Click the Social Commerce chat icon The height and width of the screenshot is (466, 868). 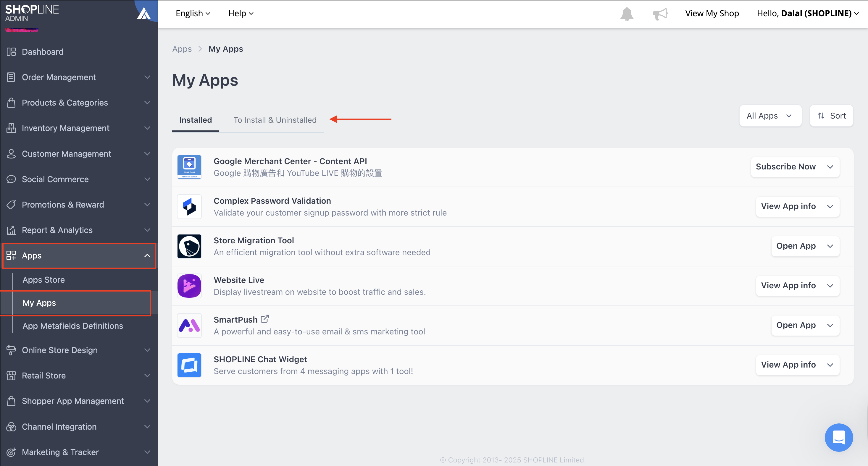tap(11, 179)
